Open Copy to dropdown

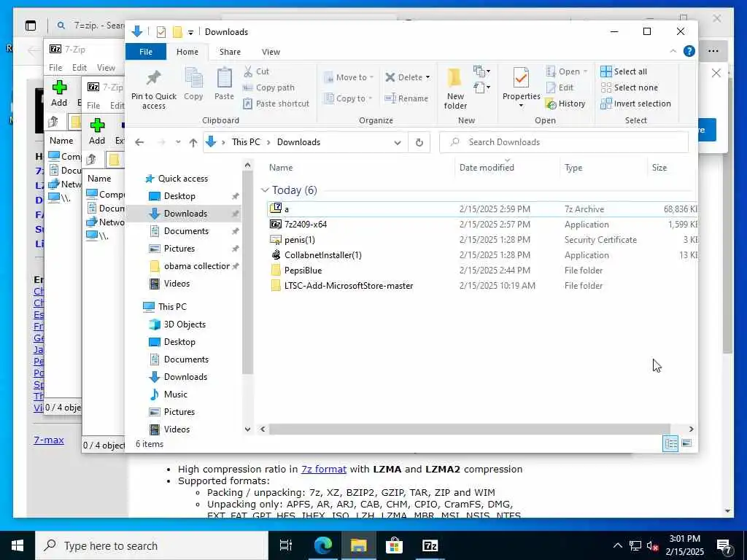(x=348, y=98)
